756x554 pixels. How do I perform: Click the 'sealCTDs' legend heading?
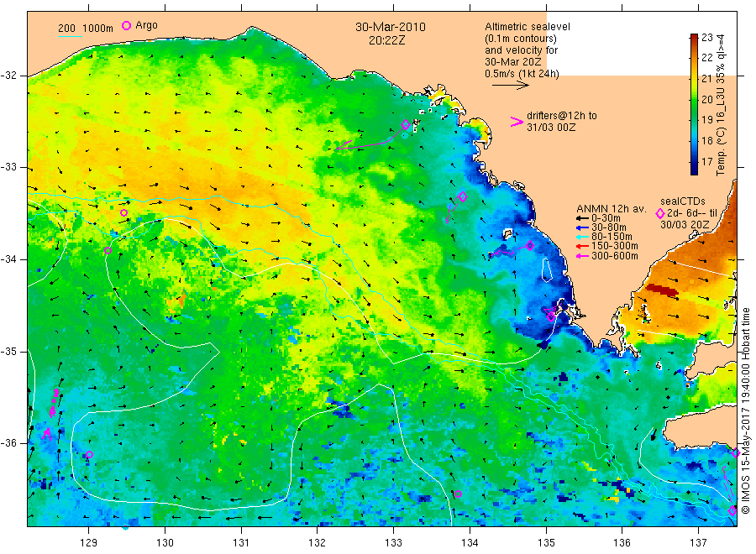683,201
